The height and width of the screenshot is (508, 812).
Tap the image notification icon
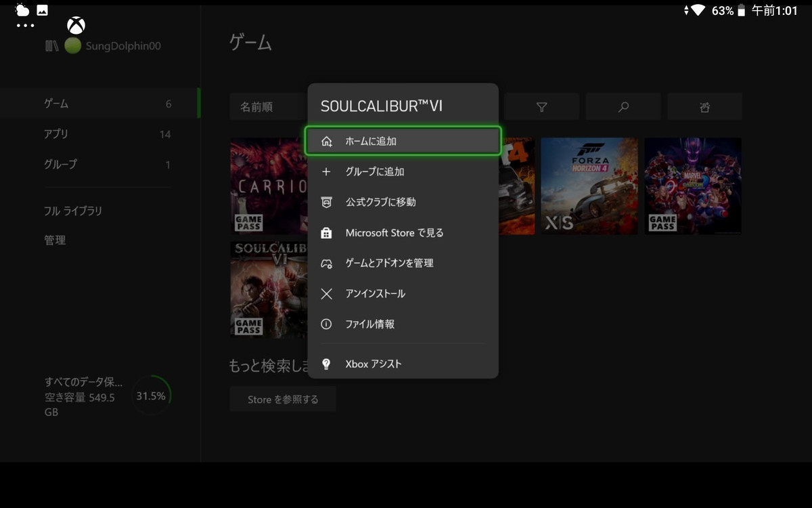42,10
